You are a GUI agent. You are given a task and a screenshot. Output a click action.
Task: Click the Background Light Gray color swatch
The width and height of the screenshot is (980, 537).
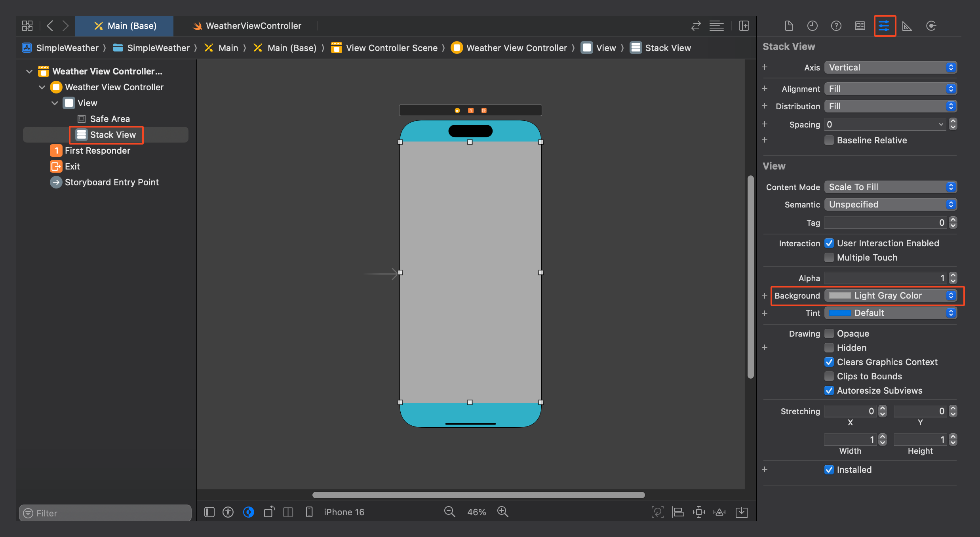tap(839, 295)
